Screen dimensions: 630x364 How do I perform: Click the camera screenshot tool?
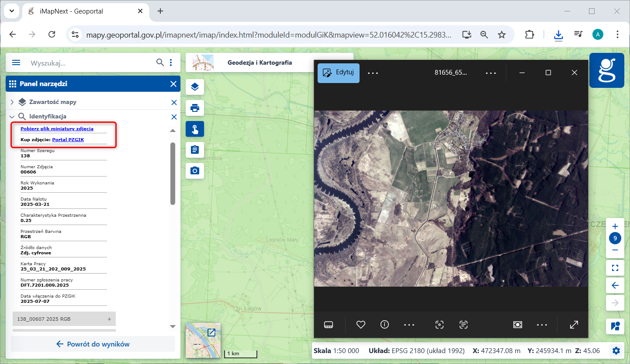(195, 171)
